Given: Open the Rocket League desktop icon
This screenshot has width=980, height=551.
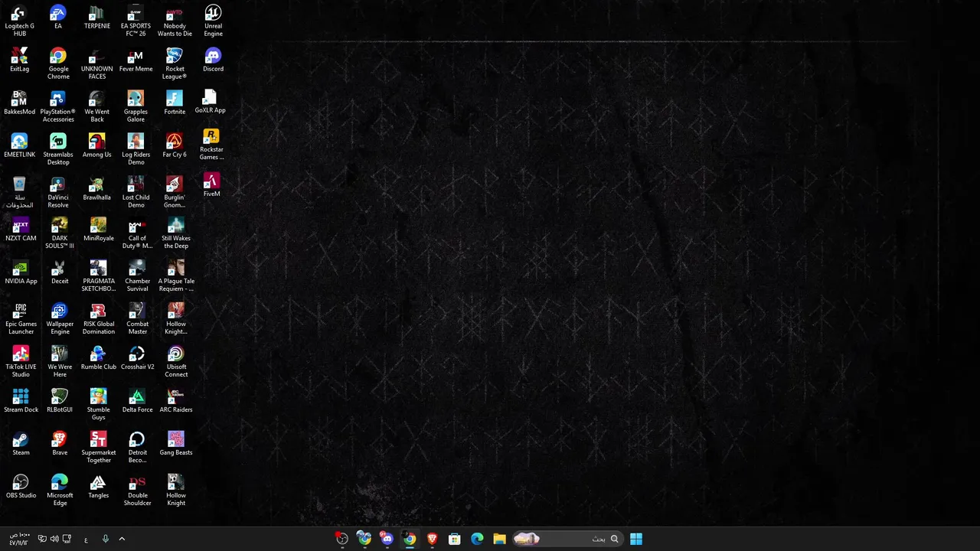Looking at the screenshot, I should [175, 64].
